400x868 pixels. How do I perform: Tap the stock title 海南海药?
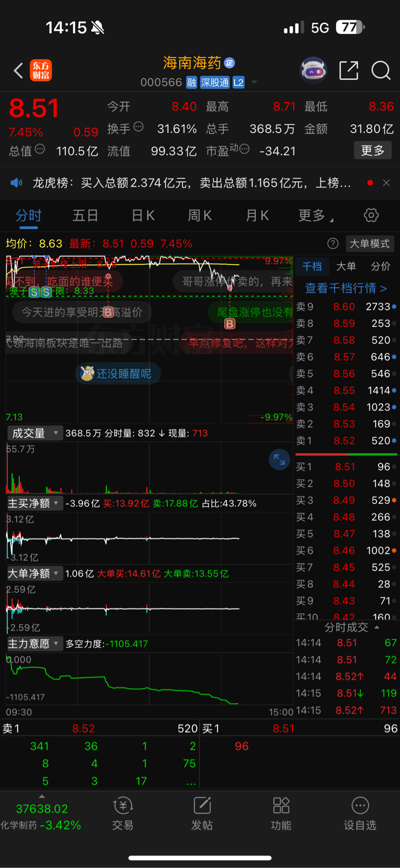tap(192, 63)
